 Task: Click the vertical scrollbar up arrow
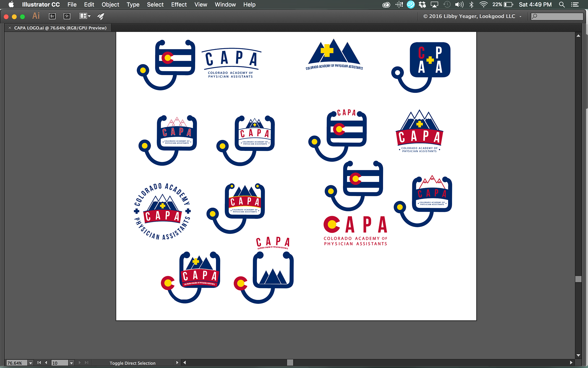coord(578,36)
